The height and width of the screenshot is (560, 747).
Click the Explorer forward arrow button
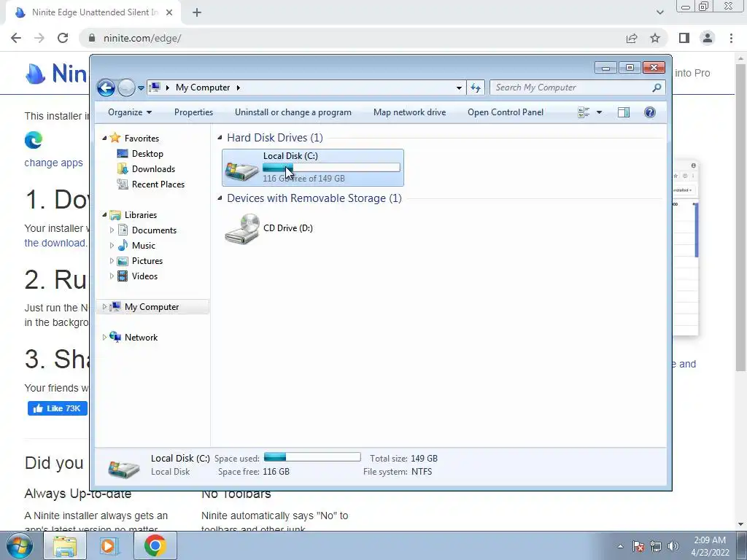(x=126, y=87)
